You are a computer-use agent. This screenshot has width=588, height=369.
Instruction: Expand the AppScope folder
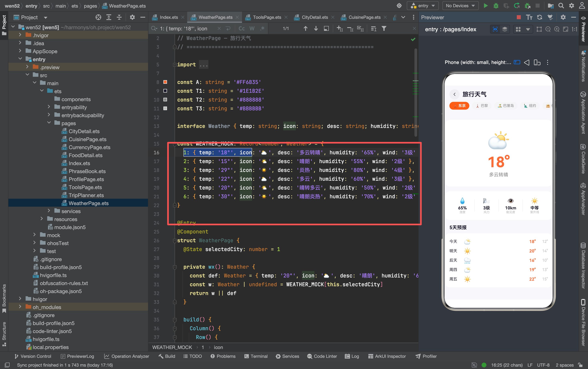point(20,51)
